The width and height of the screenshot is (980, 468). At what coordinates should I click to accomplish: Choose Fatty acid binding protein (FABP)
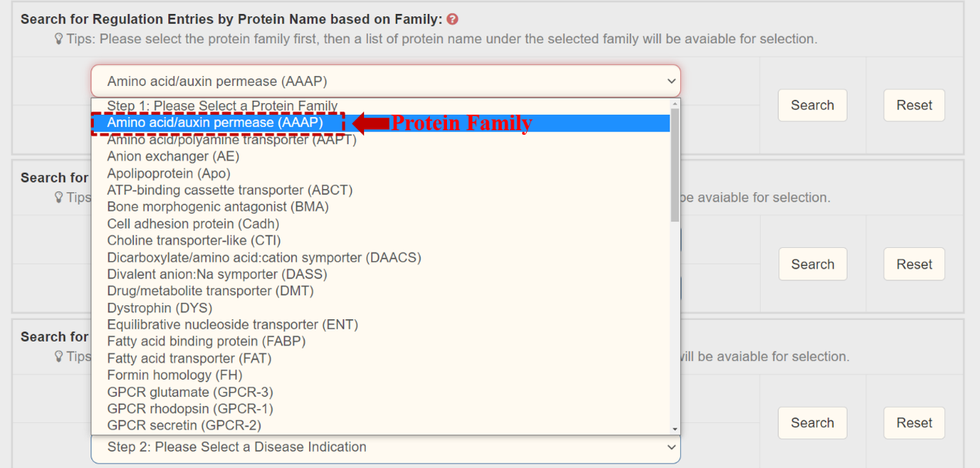point(206,341)
